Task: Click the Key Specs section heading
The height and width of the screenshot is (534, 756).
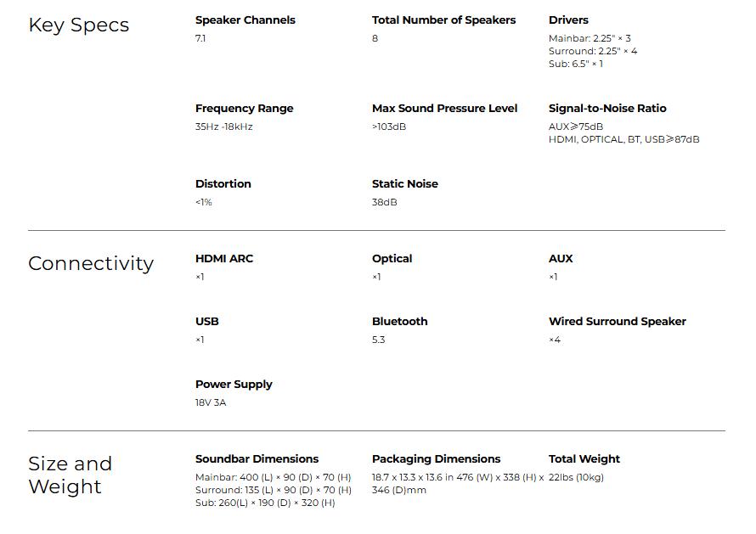Action: pyautogui.click(x=79, y=25)
